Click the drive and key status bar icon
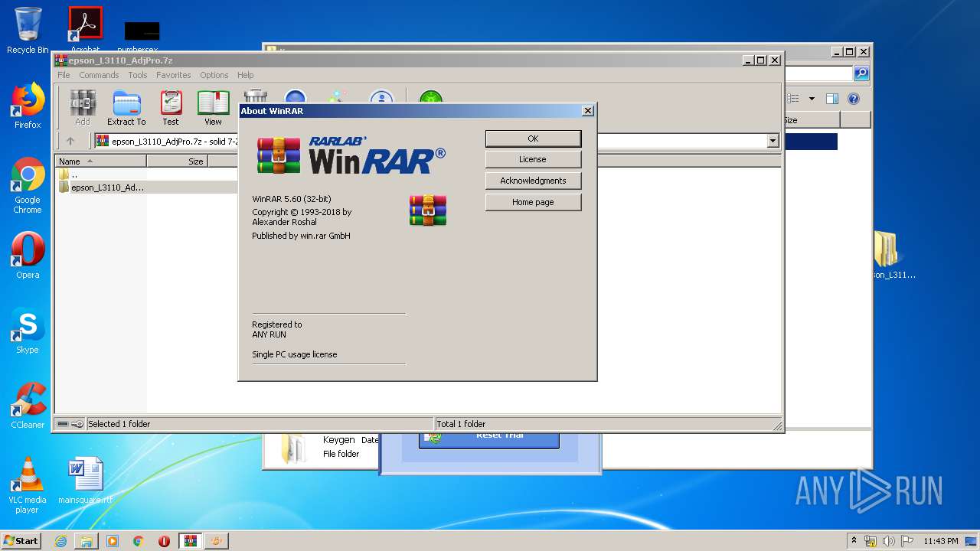The image size is (980, 551). (70, 424)
